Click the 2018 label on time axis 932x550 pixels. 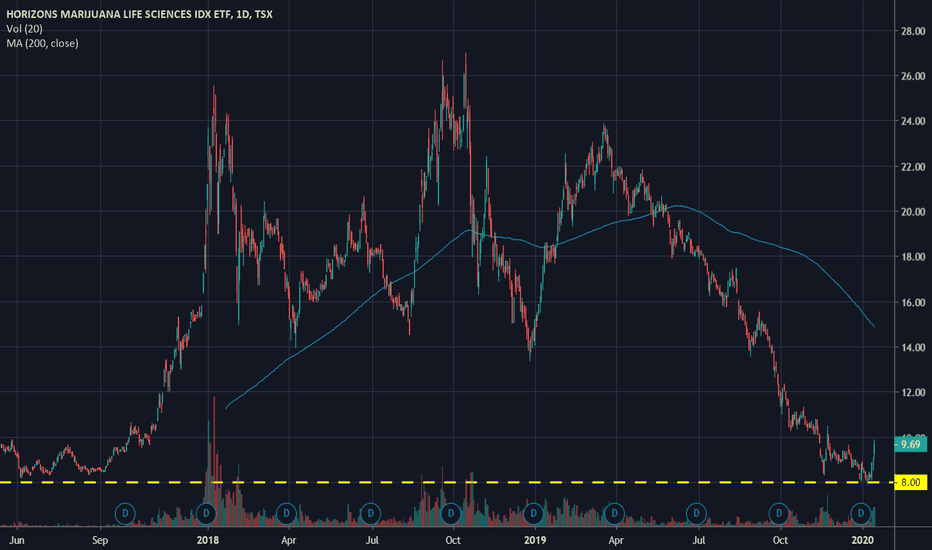pos(207,540)
